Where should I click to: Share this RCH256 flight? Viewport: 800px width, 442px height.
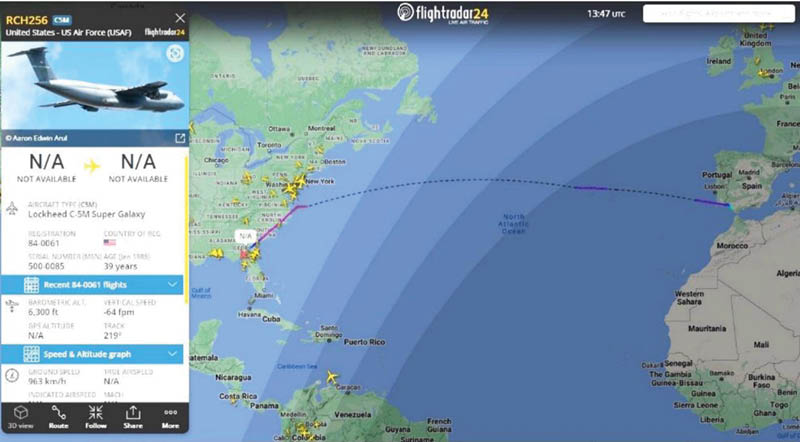[x=133, y=418]
